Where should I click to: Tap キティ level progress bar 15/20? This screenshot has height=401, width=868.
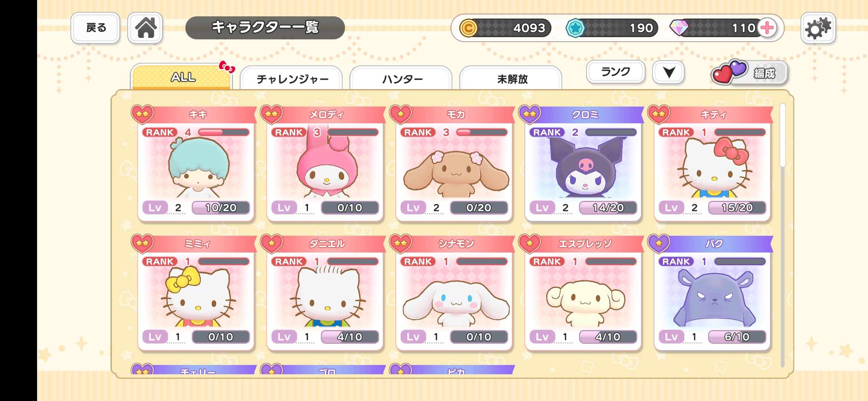click(x=737, y=208)
